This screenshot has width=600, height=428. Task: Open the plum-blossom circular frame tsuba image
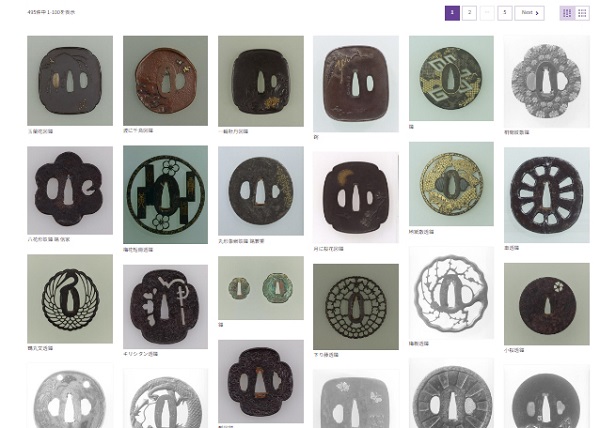click(165, 195)
